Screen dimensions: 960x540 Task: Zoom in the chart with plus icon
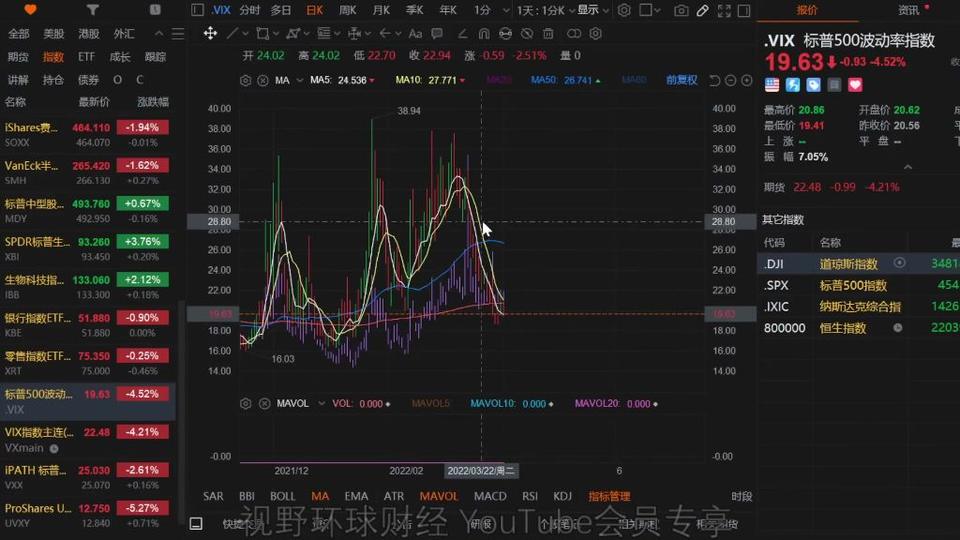(746, 80)
